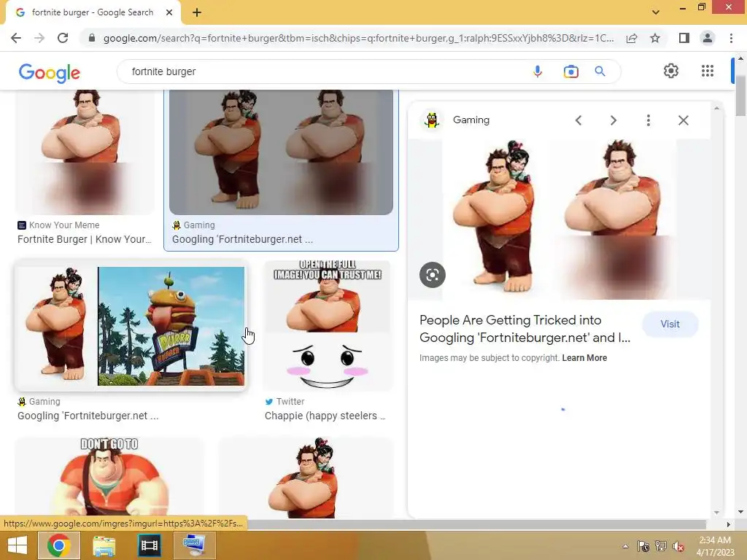Click the page vertical scrollbar thumb
Screen dimensions: 747x560
point(741,96)
